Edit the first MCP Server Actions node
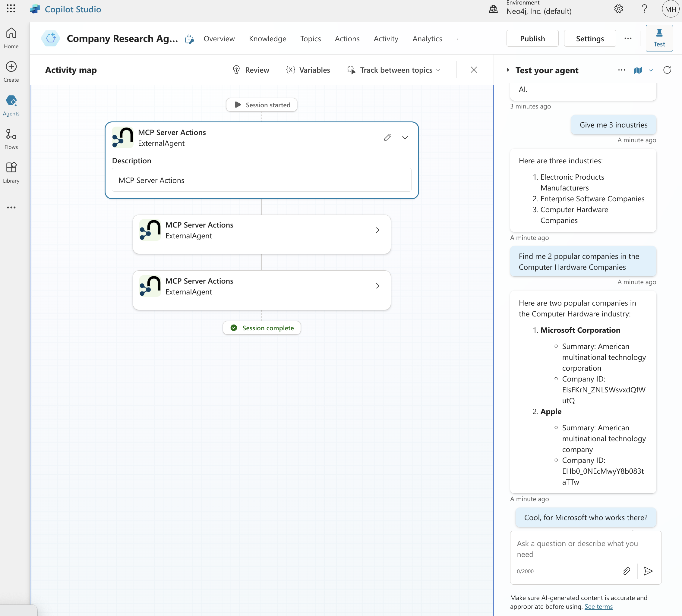 point(387,138)
